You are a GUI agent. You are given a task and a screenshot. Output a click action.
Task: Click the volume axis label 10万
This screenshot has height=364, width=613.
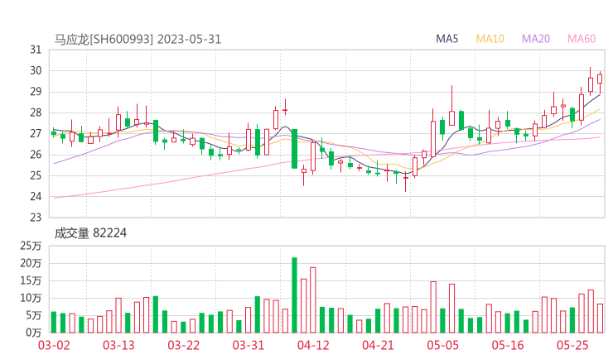(x=31, y=299)
